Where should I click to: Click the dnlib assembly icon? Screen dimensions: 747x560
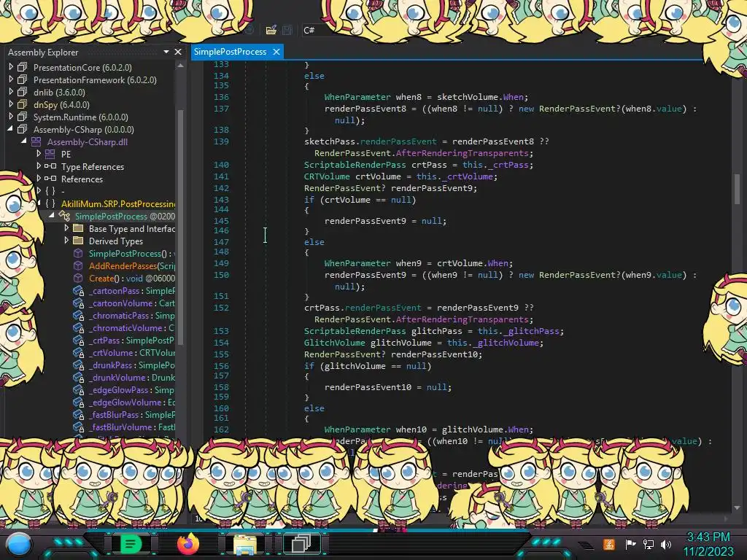coord(23,92)
